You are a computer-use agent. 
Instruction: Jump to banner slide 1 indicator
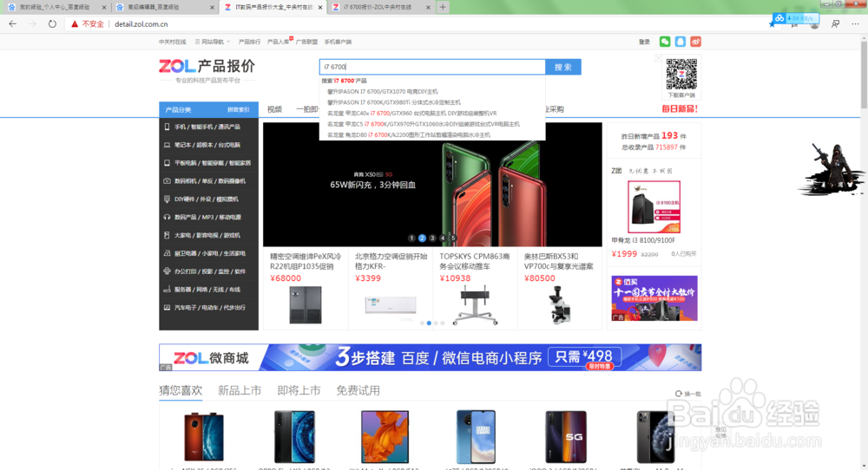411,238
